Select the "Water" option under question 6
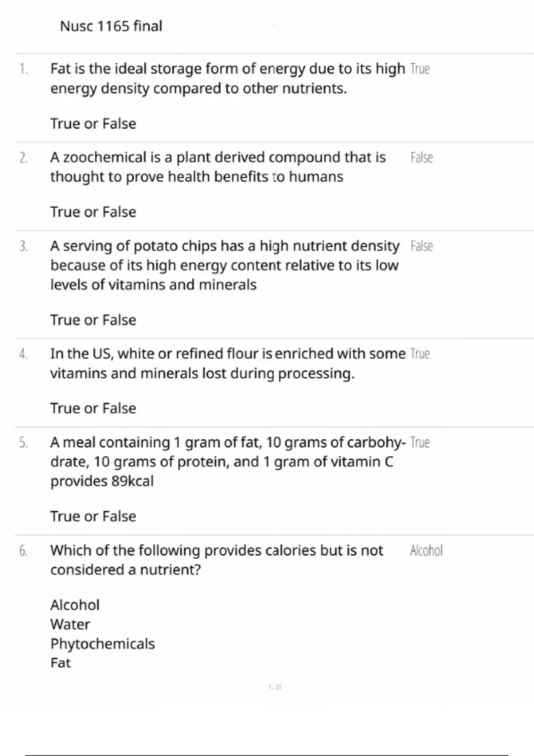 point(70,624)
